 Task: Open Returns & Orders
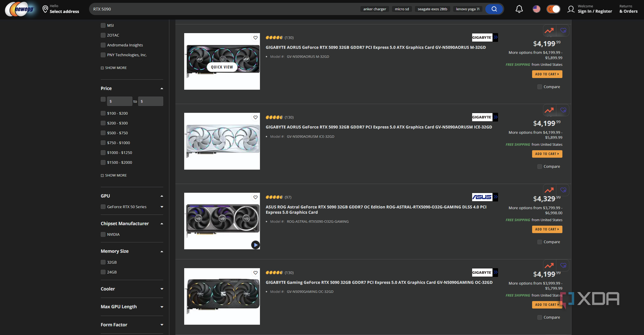coord(628,9)
